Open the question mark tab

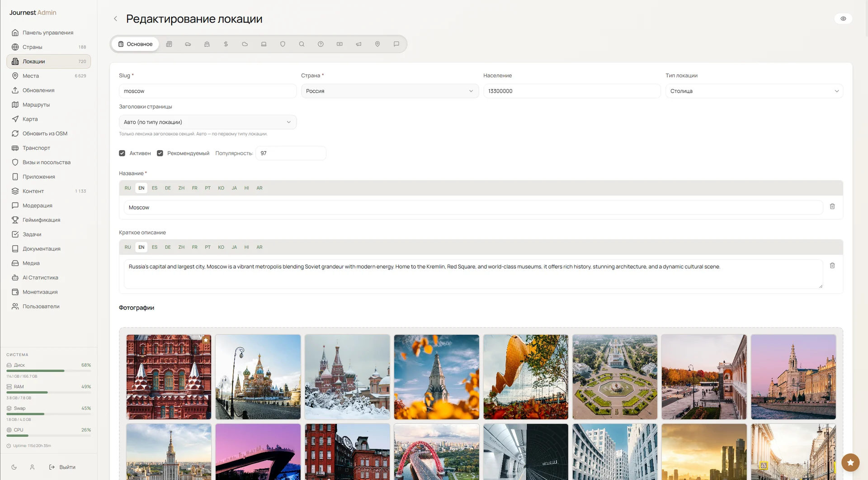[x=321, y=44]
